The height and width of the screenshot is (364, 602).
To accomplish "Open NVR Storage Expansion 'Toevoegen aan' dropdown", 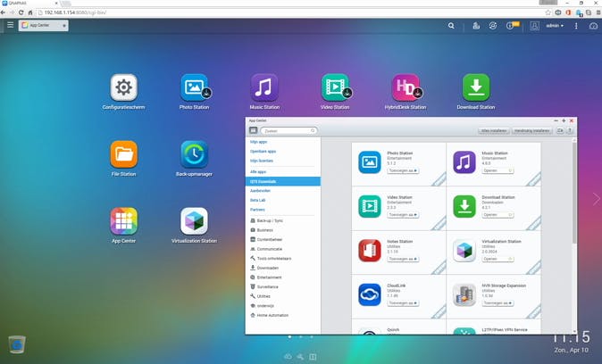I will (x=497, y=303).
